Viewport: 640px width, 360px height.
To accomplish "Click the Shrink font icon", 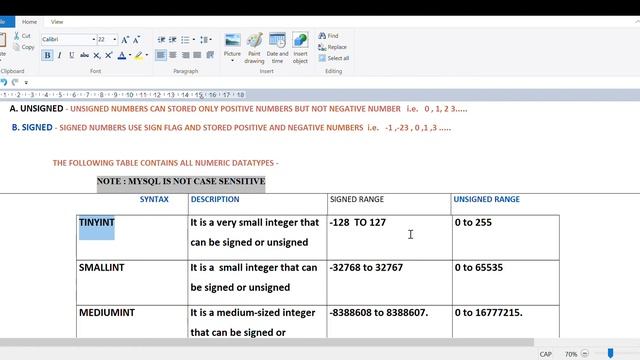I will click(x=137, y=40).
